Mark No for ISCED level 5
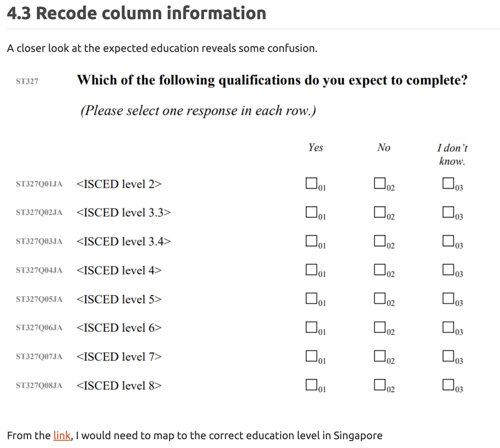500x448 pixels. [379, 298]
